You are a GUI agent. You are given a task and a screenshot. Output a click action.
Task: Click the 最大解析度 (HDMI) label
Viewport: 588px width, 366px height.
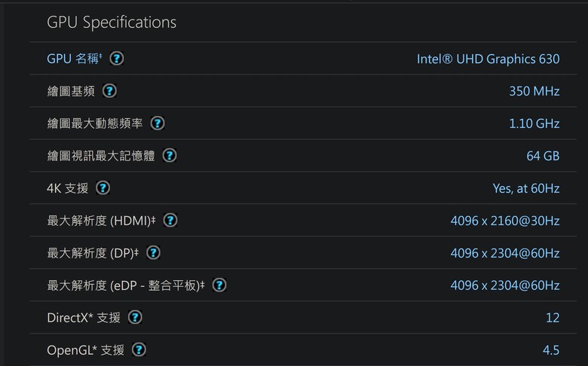(101, 221)
